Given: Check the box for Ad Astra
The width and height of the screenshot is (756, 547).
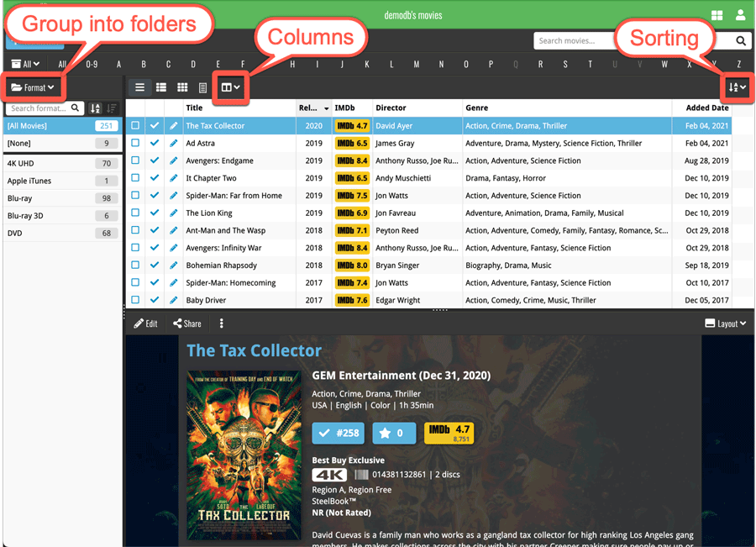Looking at the screenshot, I should pos(135,143).
